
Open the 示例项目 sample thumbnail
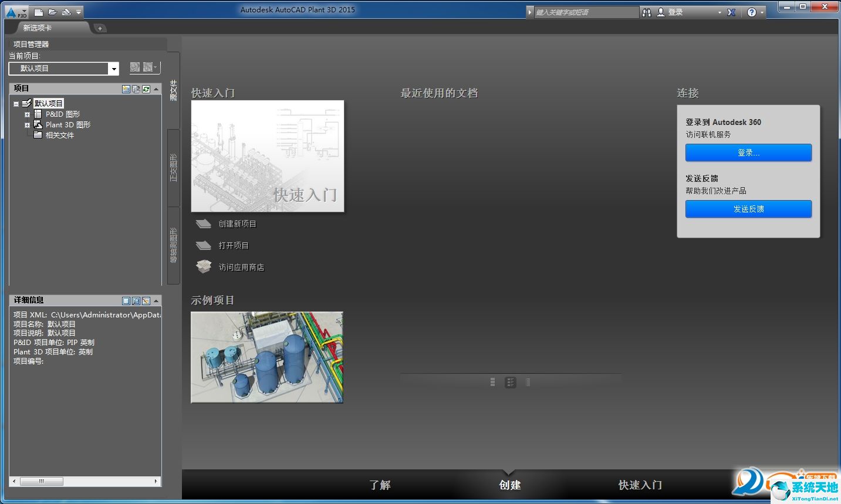point(266,357)
